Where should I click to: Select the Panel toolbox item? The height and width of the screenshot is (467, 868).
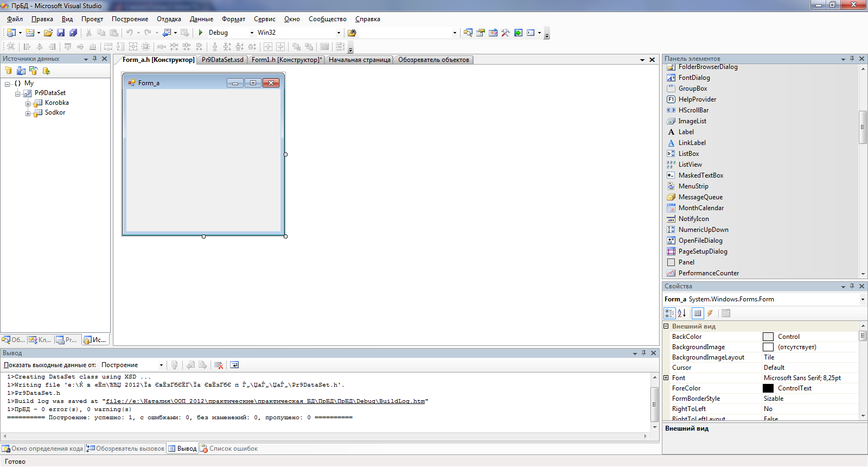(686, 262)
